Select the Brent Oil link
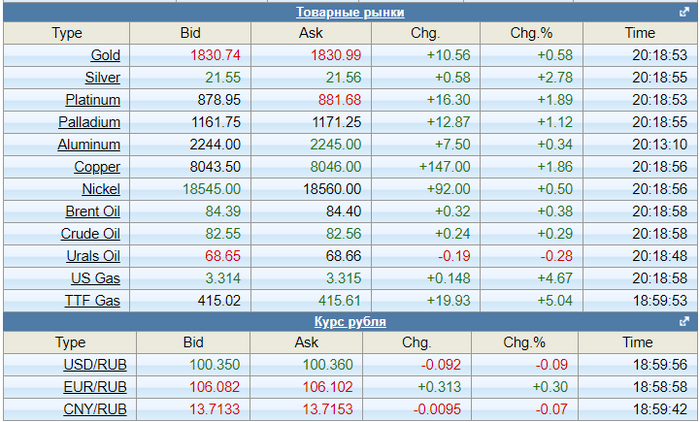 pyautogui.click(x=93, y=210)
